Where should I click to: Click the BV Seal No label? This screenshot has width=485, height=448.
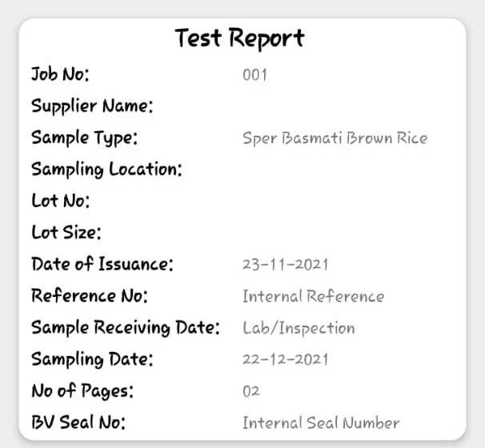pos(78,422)
